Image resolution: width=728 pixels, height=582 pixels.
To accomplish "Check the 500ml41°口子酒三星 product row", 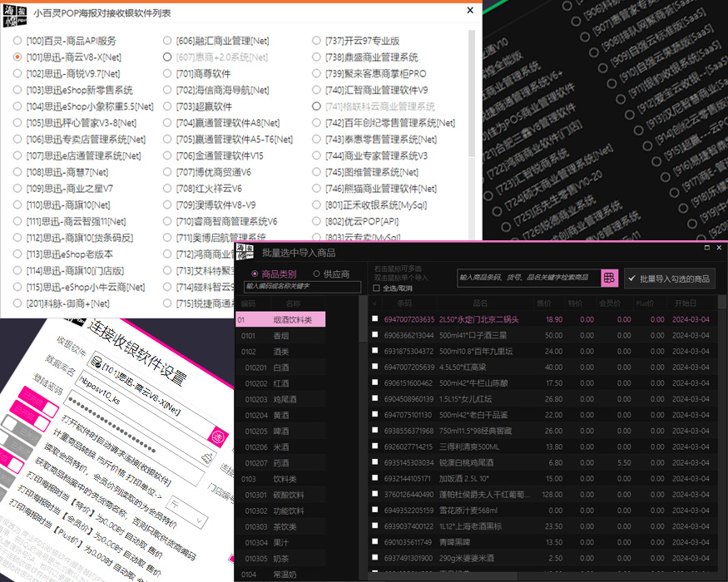I will (374, 334).
